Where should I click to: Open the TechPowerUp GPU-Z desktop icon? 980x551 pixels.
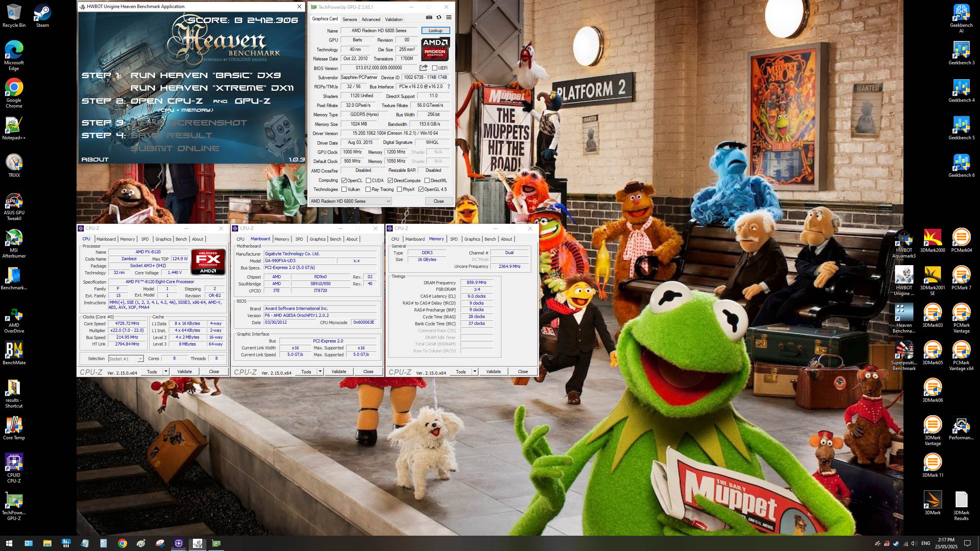coord(14,506)
